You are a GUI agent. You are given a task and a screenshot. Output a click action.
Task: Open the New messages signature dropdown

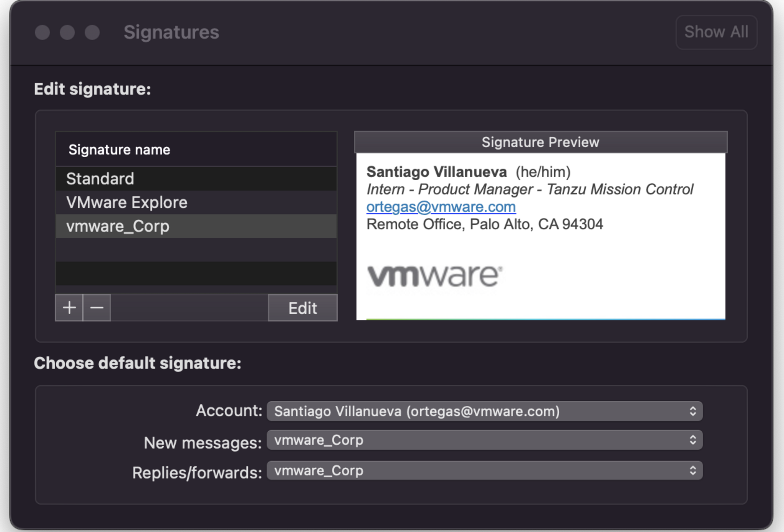[x=484, y=440]
